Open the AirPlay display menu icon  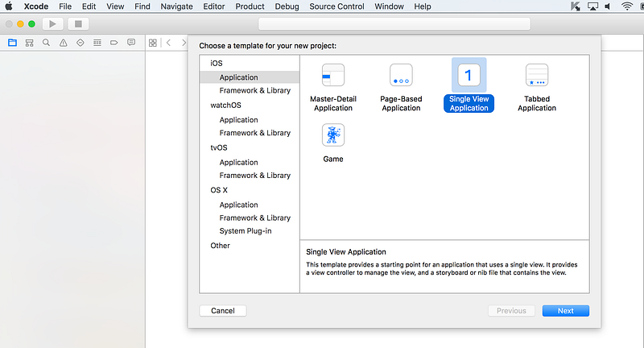pyautogui.click(x=592, y=6)
